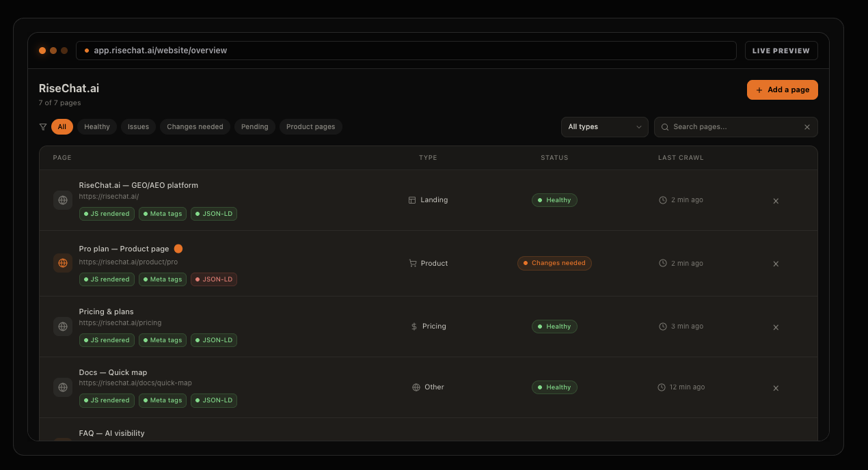Click the Product type cart icon
Viewport: 868px width, 470px height.
[x=413, y=263]
